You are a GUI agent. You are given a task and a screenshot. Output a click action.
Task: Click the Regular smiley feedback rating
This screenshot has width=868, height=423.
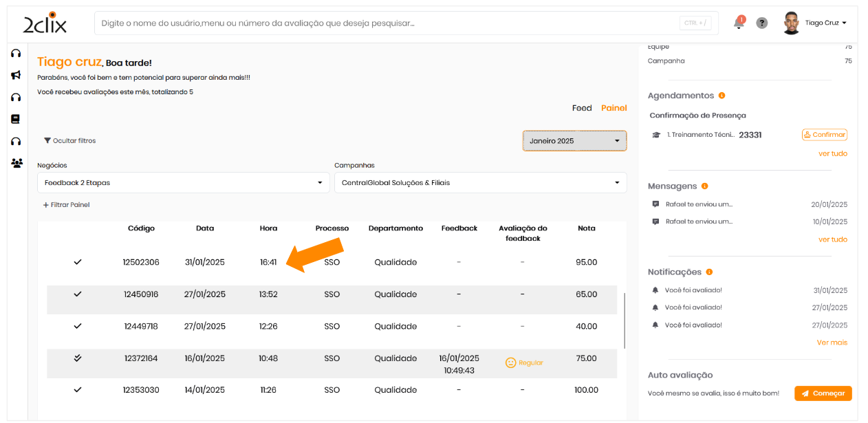click(x=524, y=362)
